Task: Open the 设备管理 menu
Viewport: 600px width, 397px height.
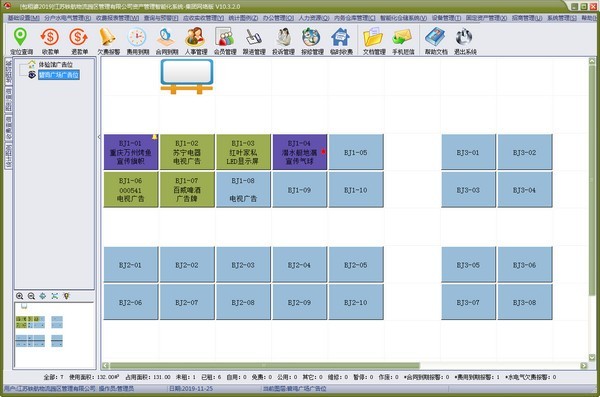Action: (x=446, y=18)
